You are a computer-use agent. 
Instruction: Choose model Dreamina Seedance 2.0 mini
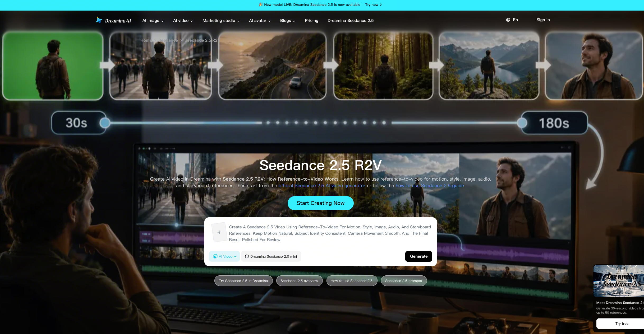(271, 256)
